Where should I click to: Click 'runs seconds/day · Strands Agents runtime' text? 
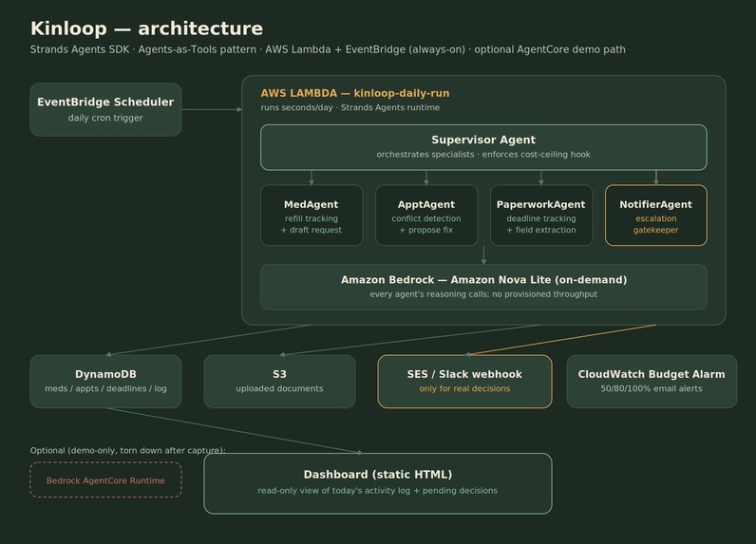[x=350, y=107]
